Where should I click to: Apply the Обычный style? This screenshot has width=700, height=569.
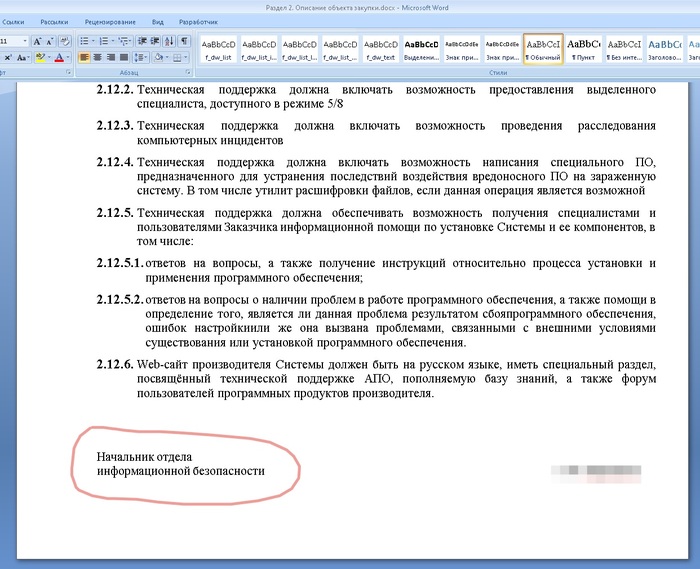[x=543, y=49]
